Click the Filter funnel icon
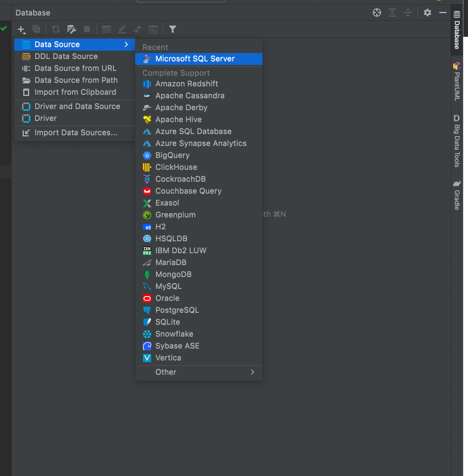 coord(173,29)
